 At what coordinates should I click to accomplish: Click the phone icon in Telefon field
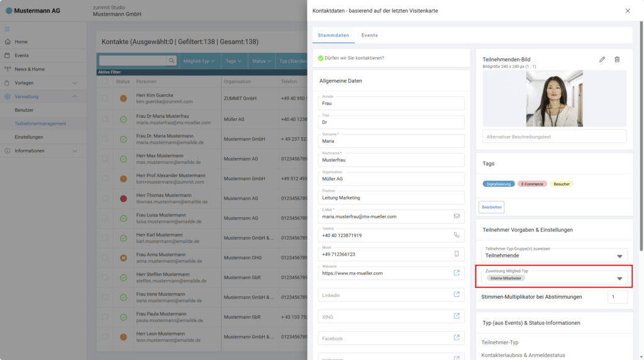[x=457, y=235]
